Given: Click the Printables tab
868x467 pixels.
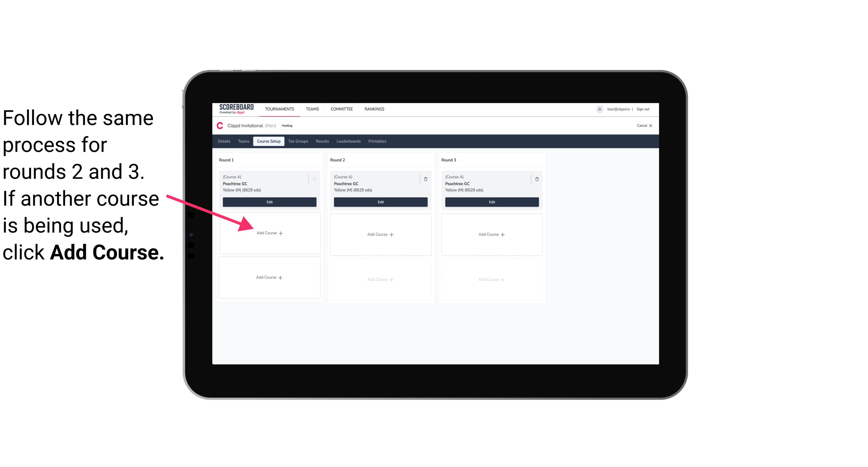Looking at the screenshot, I should (x=378, y=141).
